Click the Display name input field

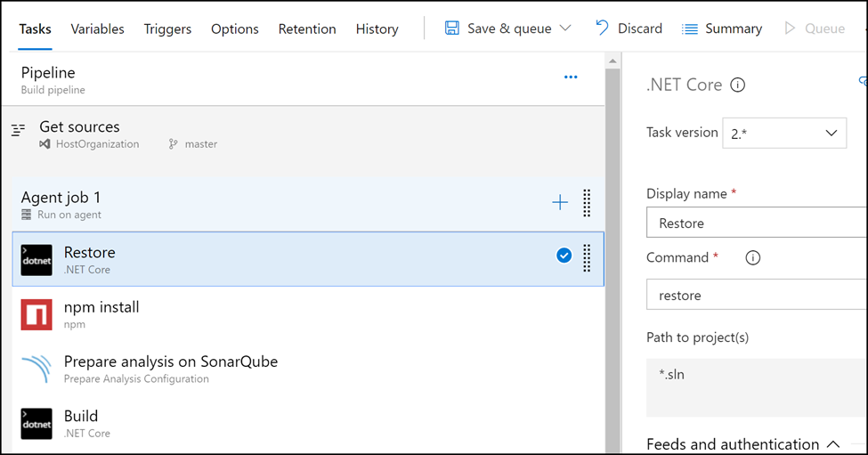tap(756, 223)
